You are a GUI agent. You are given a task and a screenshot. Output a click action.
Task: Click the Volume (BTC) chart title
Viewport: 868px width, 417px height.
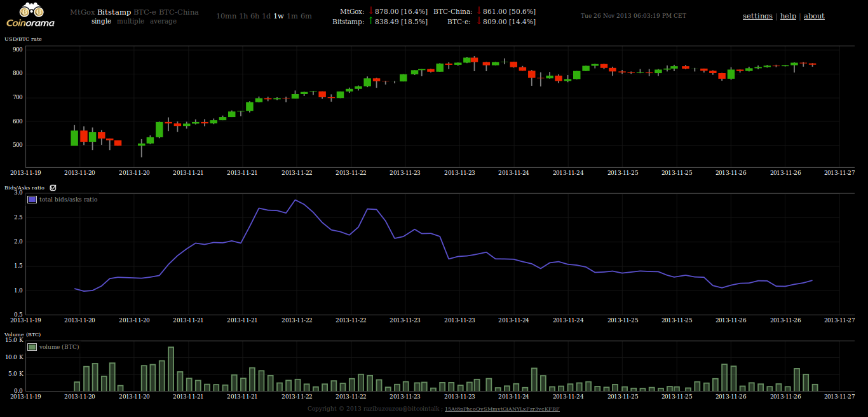click(x=23, y=334)
